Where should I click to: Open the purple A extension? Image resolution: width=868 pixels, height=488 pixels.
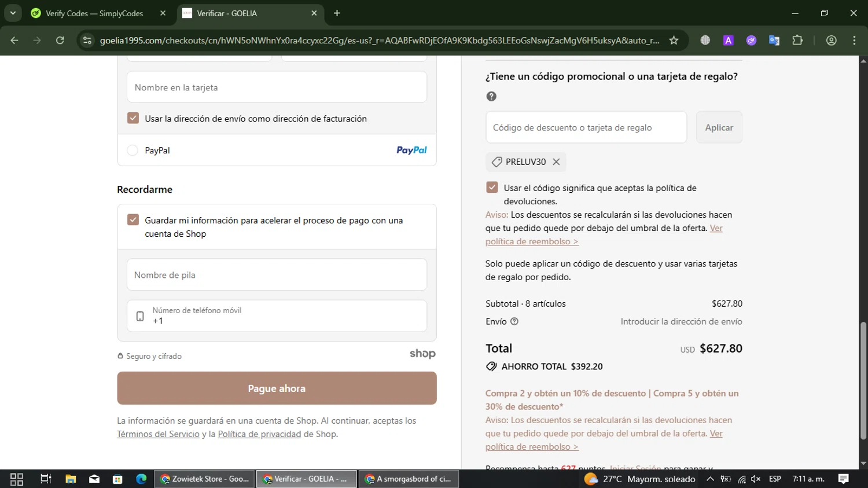729,41
